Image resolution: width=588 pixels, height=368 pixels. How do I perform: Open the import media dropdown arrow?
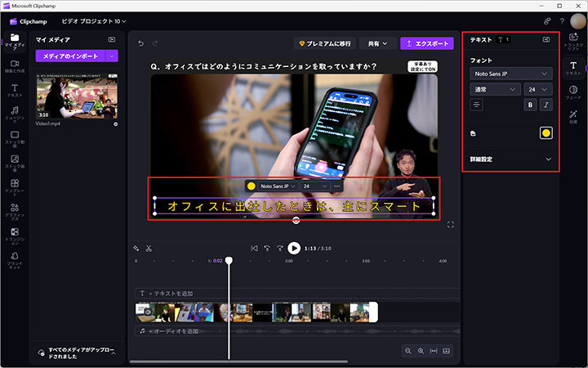(x=112, y=56)
